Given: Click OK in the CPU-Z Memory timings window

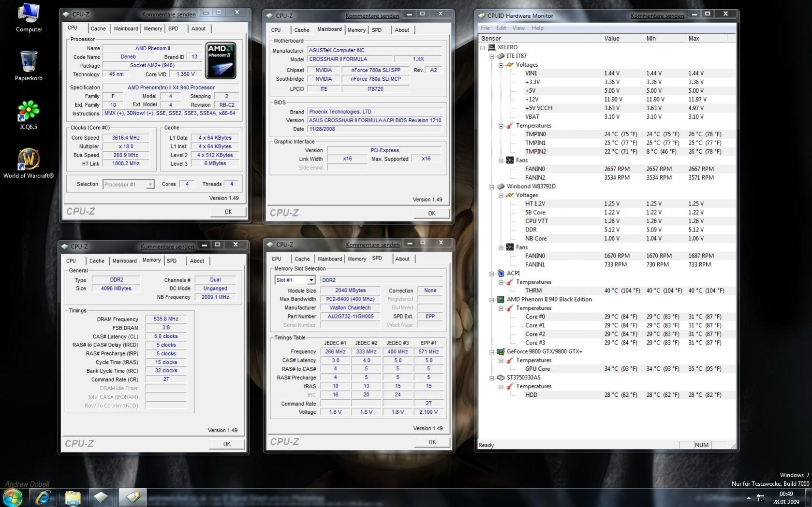Looking at the screenshot, I should tap(227, 444).
